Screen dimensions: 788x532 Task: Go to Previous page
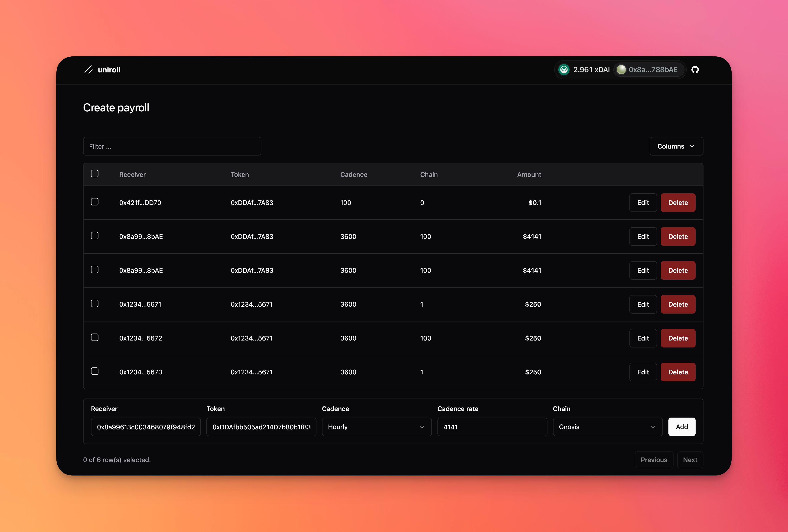654,460
